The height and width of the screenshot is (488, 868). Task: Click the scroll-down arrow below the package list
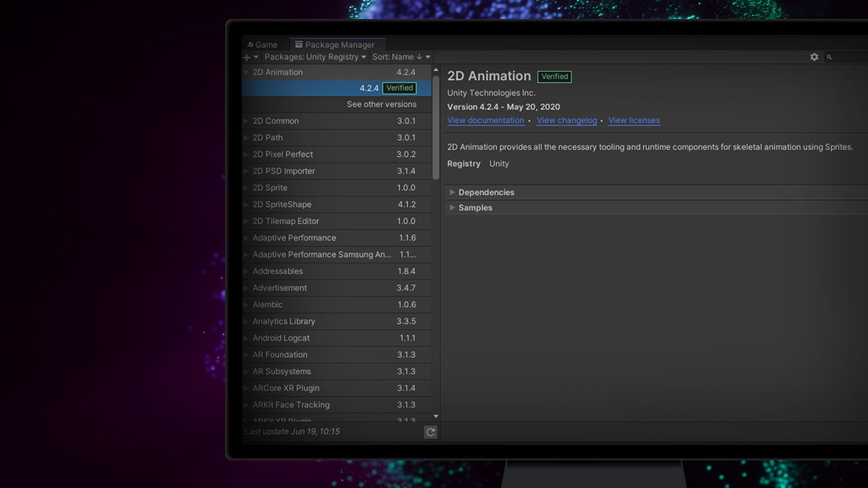(x=435, y=416)
